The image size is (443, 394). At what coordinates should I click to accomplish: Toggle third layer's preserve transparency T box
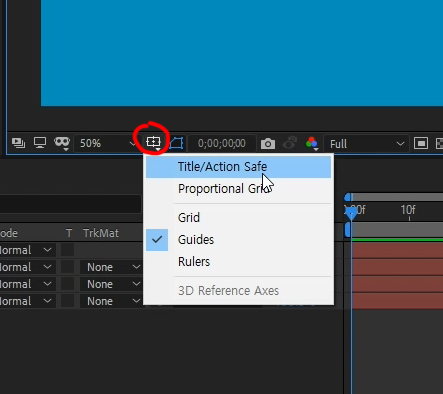tap(68, 284)
